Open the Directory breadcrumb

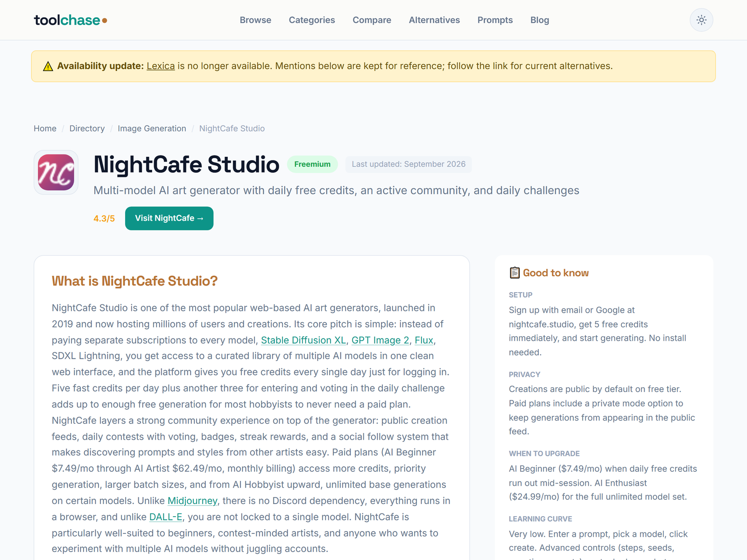pyautogui.click(x=87, y=128)
